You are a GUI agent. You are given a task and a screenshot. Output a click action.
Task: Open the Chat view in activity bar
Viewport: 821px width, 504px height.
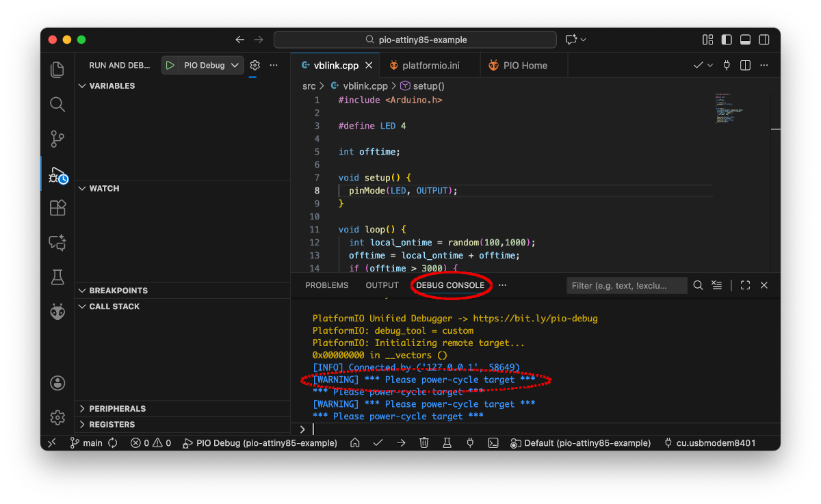tap(57, 243)
